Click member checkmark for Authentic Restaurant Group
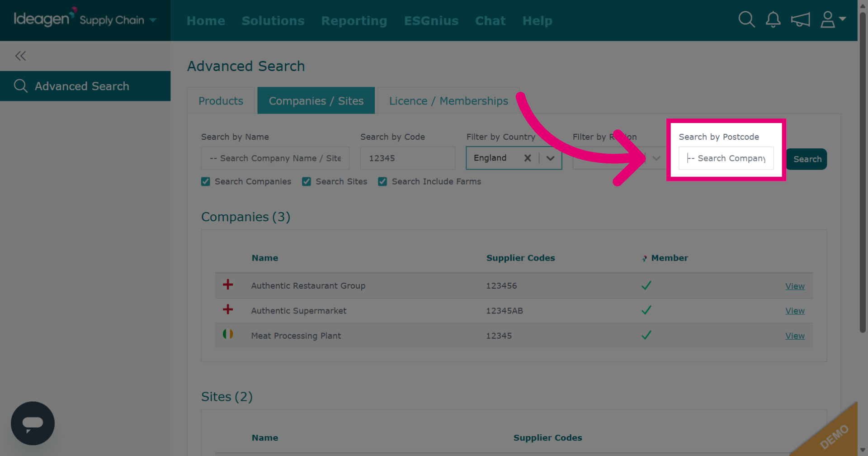The height and width of the screenshot is (456, 868). click(x=646, y=285)
